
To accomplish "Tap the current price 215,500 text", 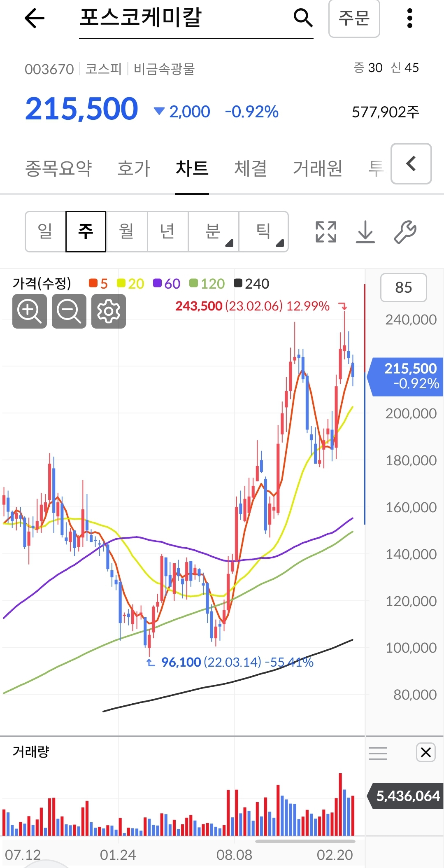I will pos(81,109).
